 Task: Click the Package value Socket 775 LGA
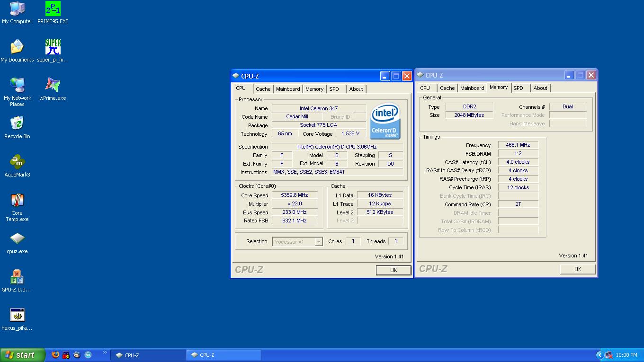point(319,125)
